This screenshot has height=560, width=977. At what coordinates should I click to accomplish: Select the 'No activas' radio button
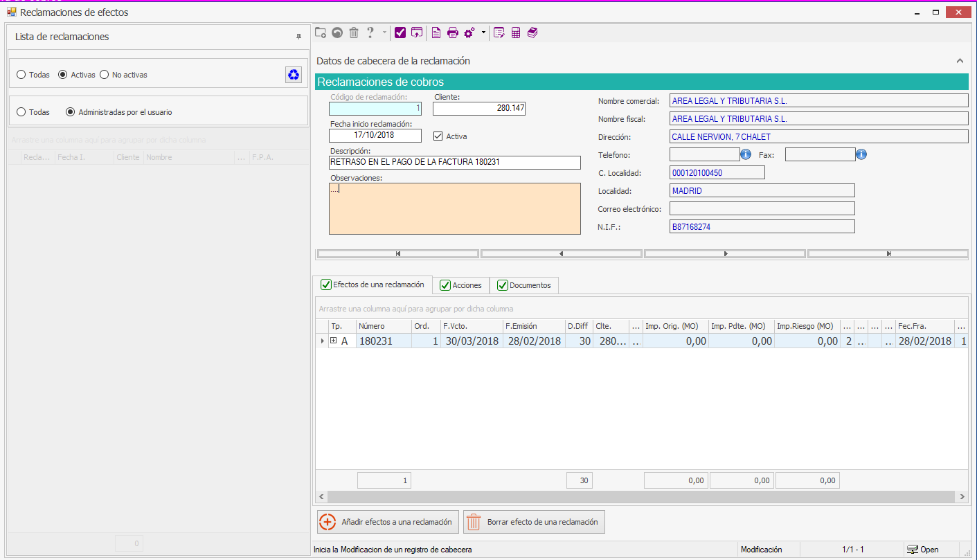[x=105, y=75]
